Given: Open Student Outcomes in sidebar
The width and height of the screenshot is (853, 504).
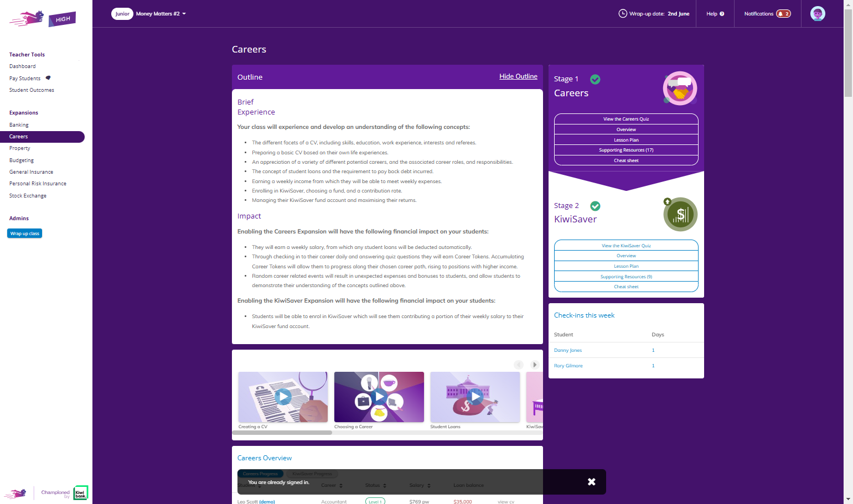Looking at the screenshot, I should coord(32,90).
